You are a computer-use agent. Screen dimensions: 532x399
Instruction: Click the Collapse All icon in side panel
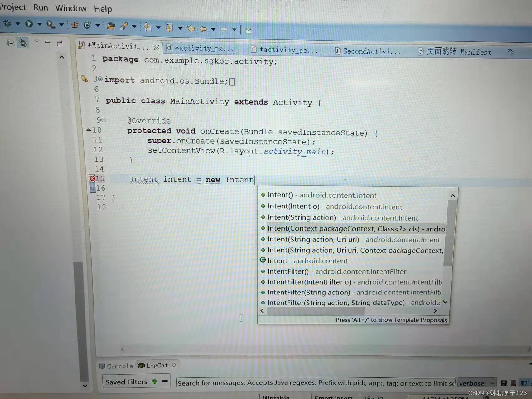pos(11,43)
